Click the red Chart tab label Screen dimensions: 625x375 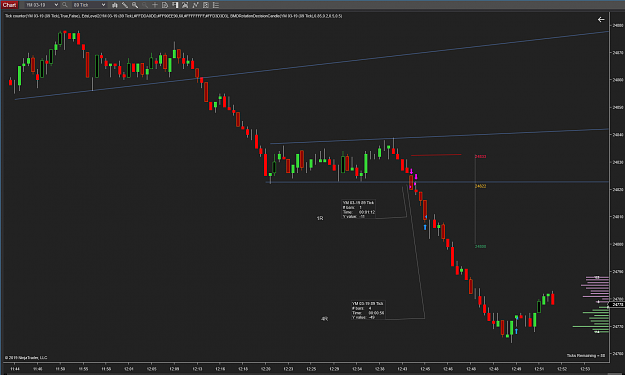pos(9,5)
